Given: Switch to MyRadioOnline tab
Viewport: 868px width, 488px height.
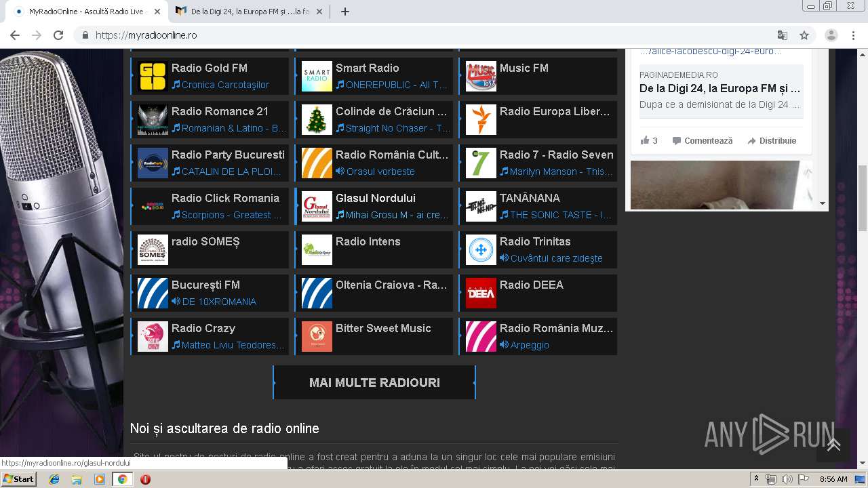Looking at the screenshot, I should point(87,12).
